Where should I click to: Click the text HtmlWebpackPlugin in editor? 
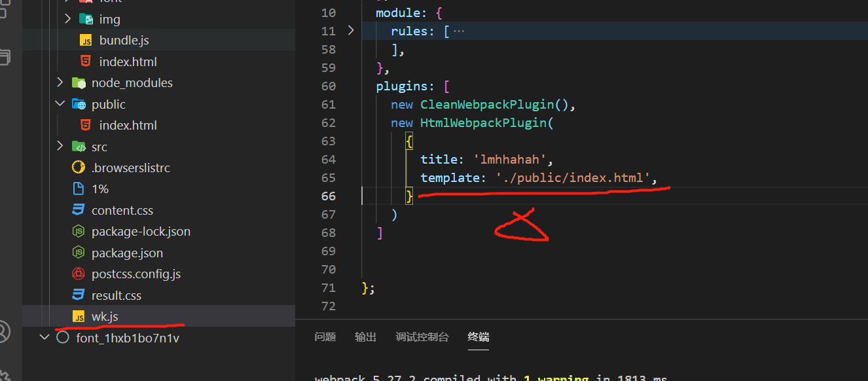click(x=484, y=122)
